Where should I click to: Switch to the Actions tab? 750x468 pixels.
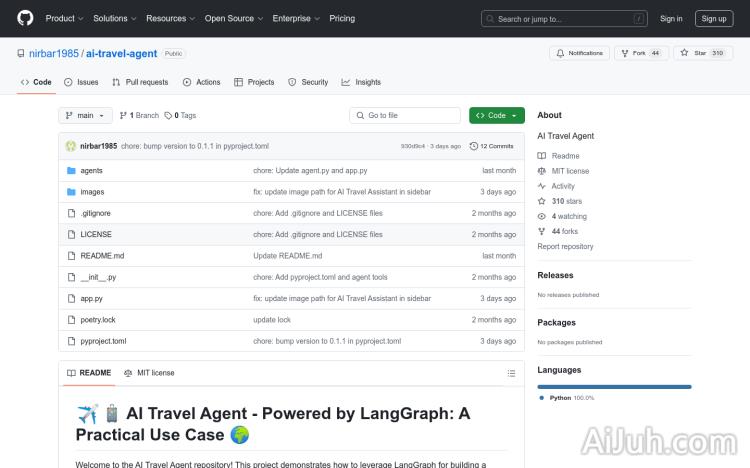point(201,82)
